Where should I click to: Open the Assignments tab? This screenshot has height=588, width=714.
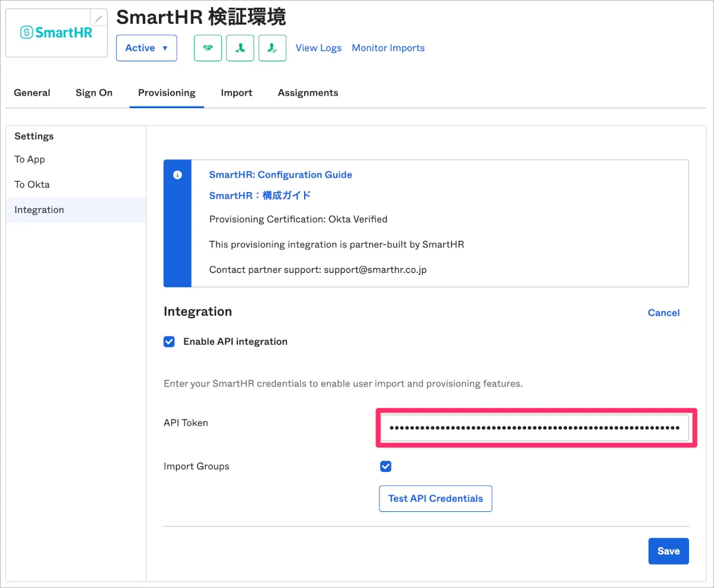tap(308, 93)
